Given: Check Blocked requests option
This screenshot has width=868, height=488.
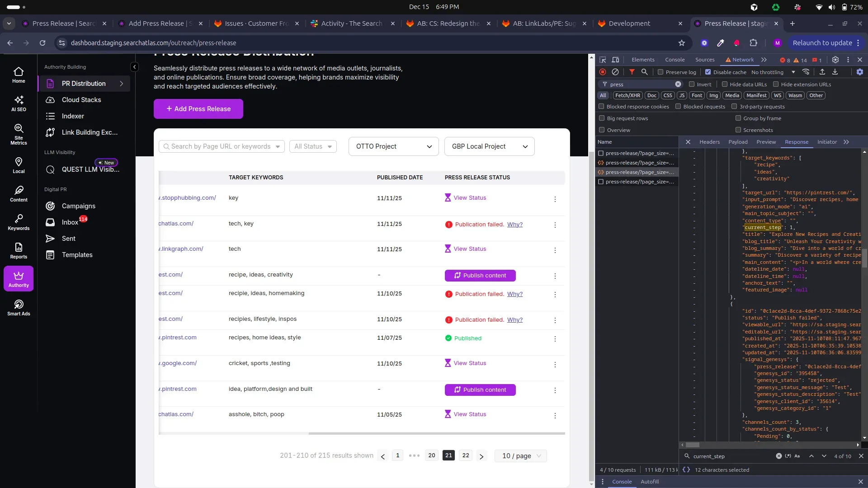Looking at the screenshot, I should tap(678, 107).
